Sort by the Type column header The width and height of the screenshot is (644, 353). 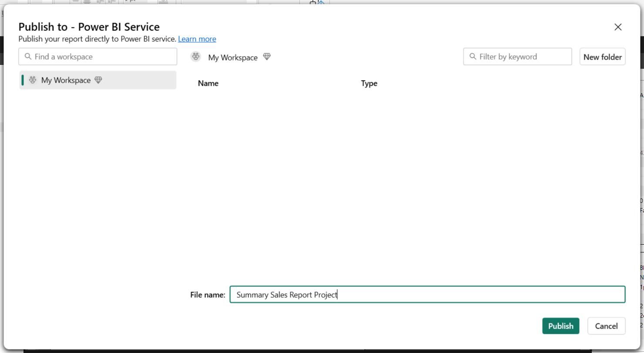pos(369,83)
